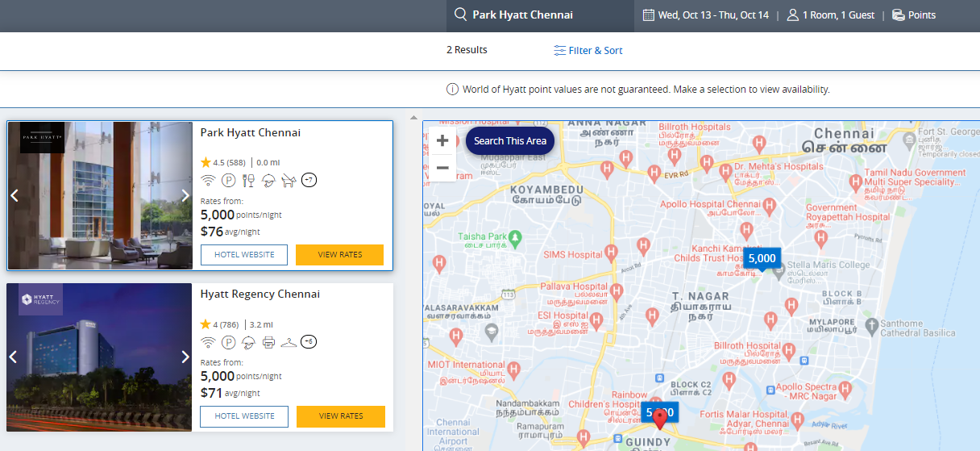Click Hyatt Regency Chennai's laundry hanger icon
Screen dimensions: 980x451
pyautogui.click(x=289, y=342)
